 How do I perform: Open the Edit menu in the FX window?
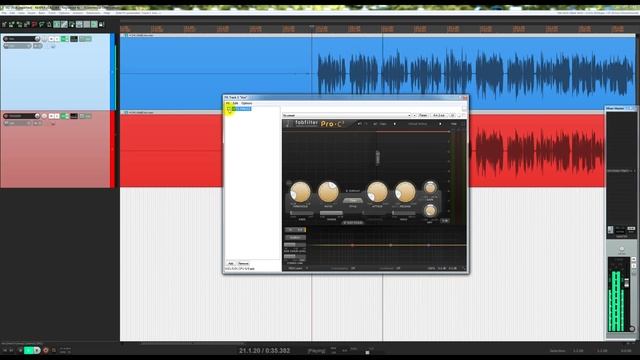pos(236,103)
